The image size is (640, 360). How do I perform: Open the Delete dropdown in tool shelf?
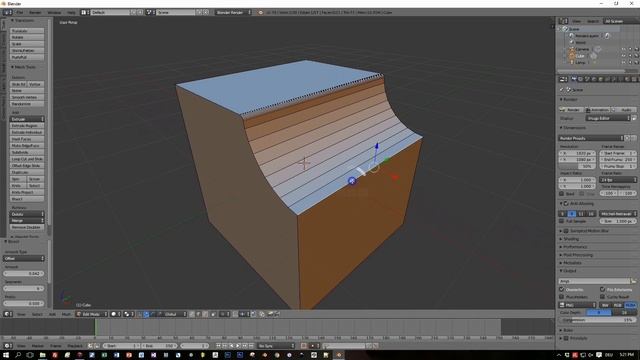pos(27,214)
